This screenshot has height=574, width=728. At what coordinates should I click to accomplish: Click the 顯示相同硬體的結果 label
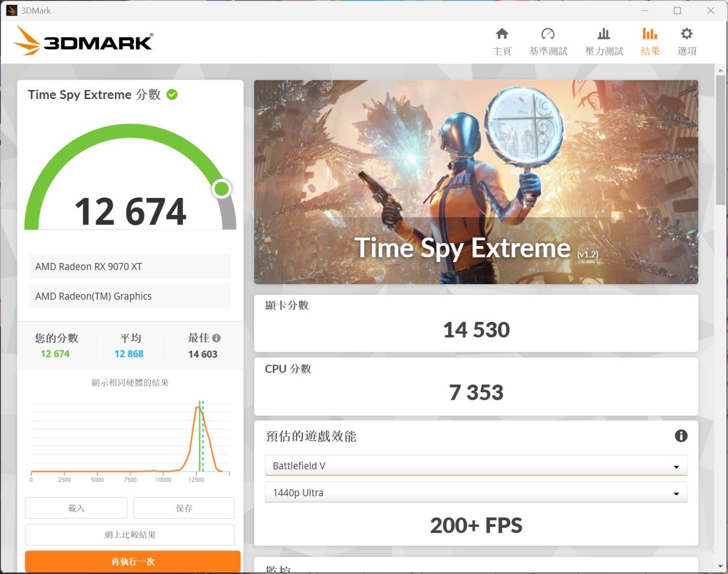coord(130,382)
